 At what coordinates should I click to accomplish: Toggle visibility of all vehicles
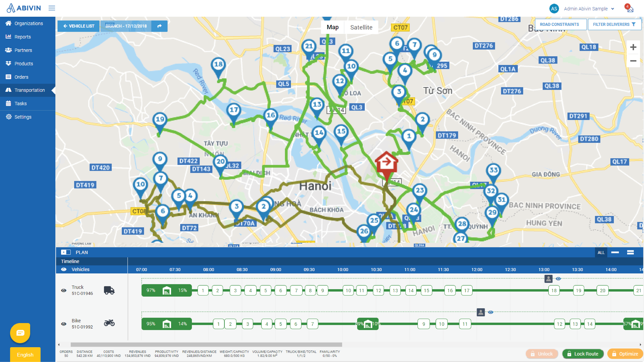(x=64, y=269)
